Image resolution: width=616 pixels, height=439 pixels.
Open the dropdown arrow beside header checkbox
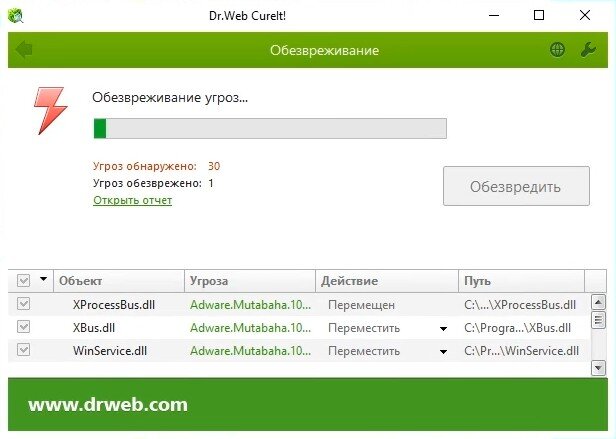[x=44, y=279]
